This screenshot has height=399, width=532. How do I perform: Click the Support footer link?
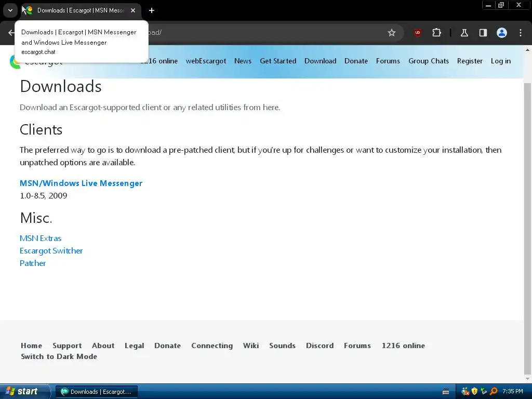pyautogui.click(x=67, y=345)
